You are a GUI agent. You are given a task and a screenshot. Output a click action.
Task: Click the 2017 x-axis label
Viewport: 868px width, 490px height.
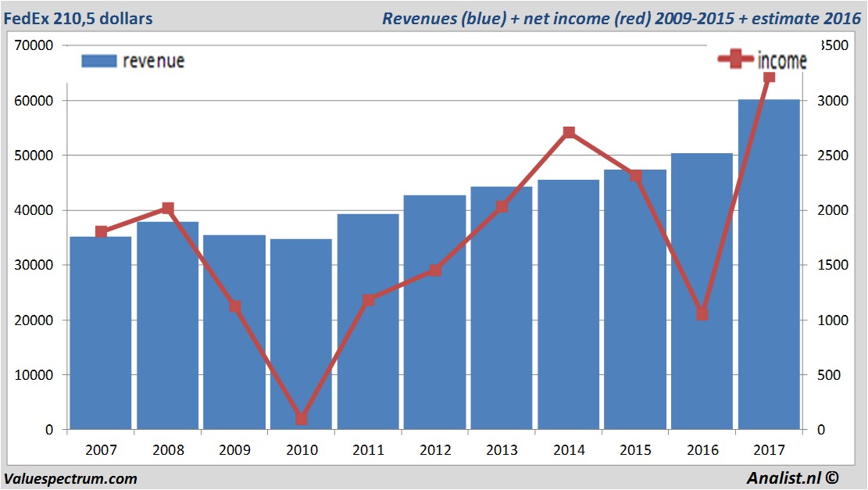click(769, 449)
